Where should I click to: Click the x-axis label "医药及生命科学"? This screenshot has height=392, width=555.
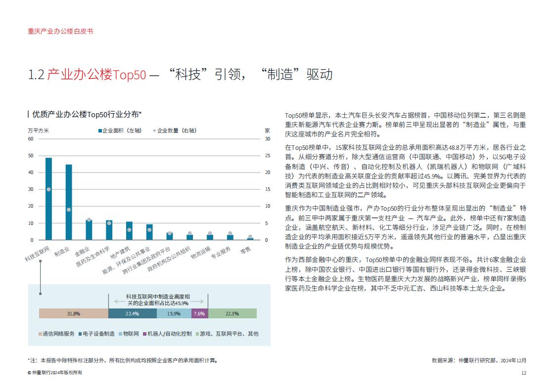92,257
